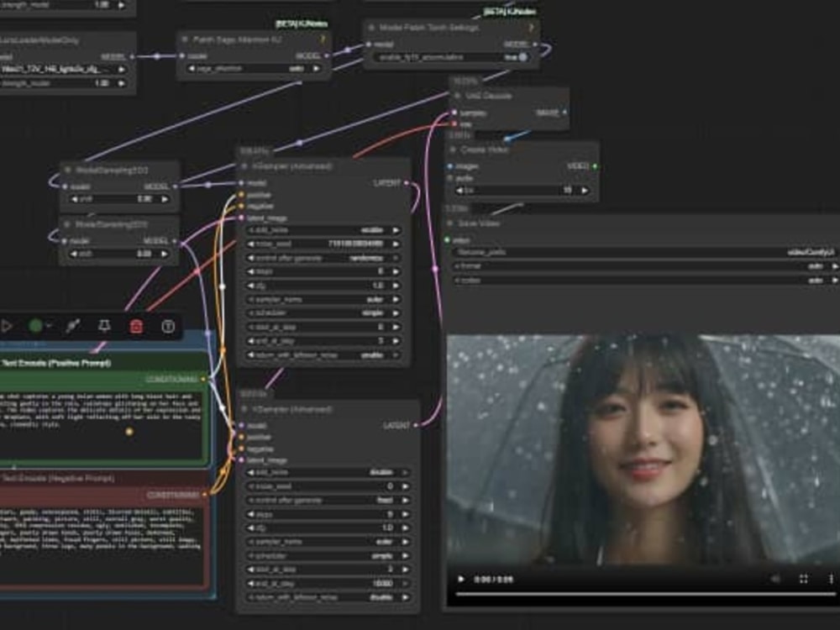
Task: Open the green node color picker circle
Action: pyautogui.click(x=35, y=326)
